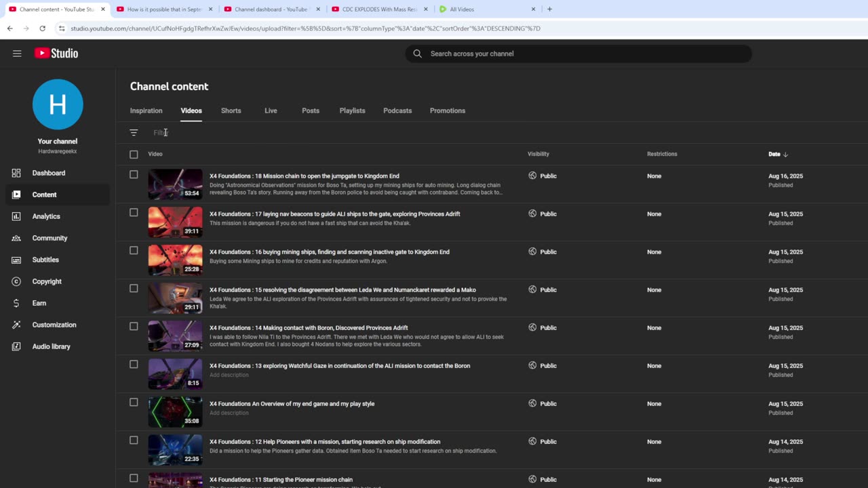
Task: Add description to episode 13 video
Action: point(229,375)
